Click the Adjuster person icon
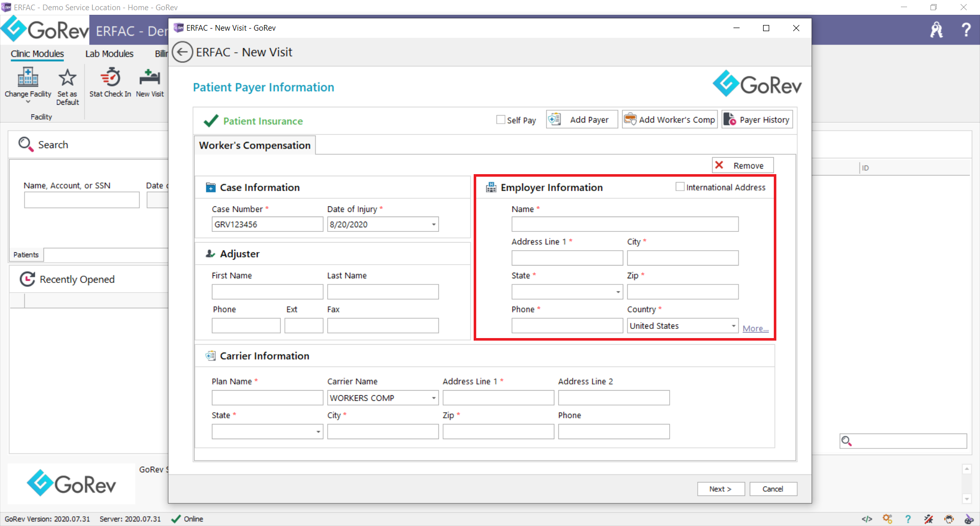 click(210, 254)
